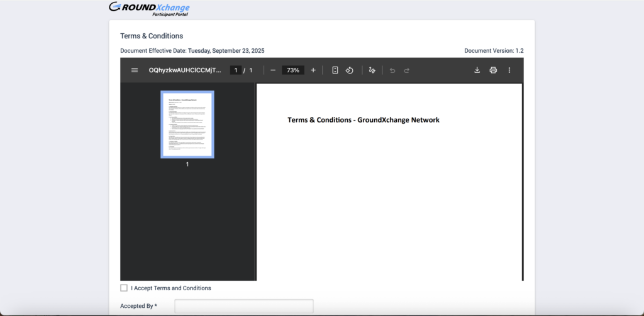644x316 pixels.
Task: Click the PDF file name in toolbar
Action: click(185, 70)
